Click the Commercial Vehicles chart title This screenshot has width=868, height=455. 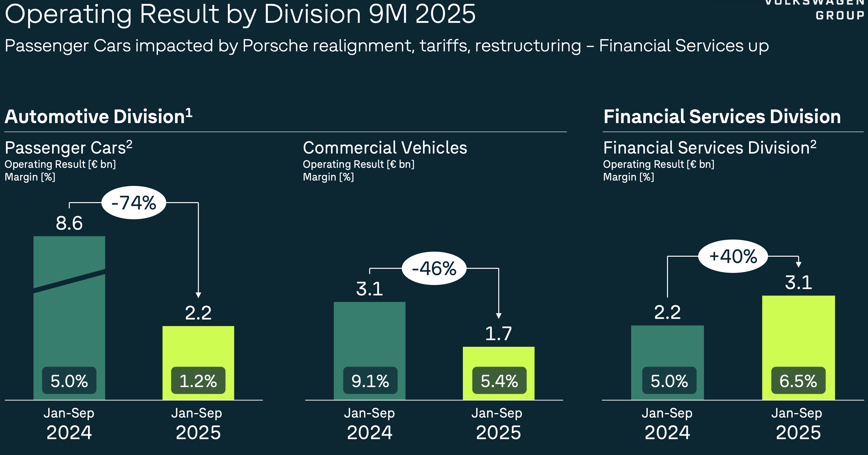pos(385,148)
